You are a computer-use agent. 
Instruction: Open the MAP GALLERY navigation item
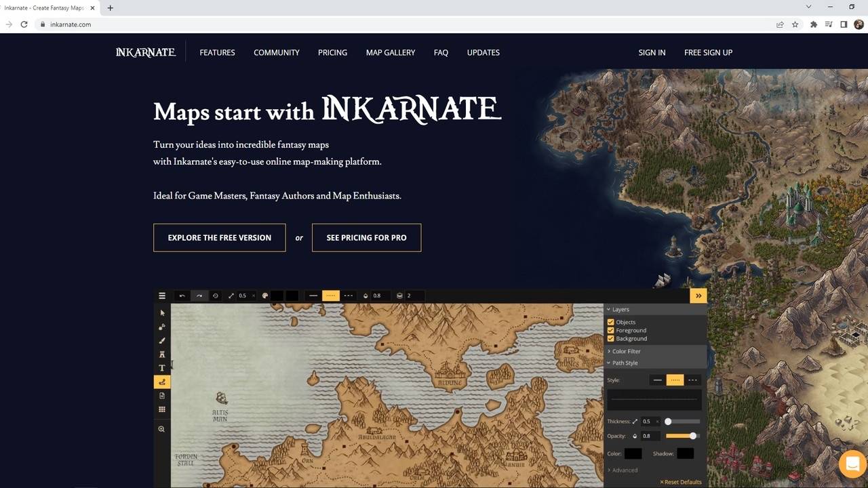click(391, 52)
